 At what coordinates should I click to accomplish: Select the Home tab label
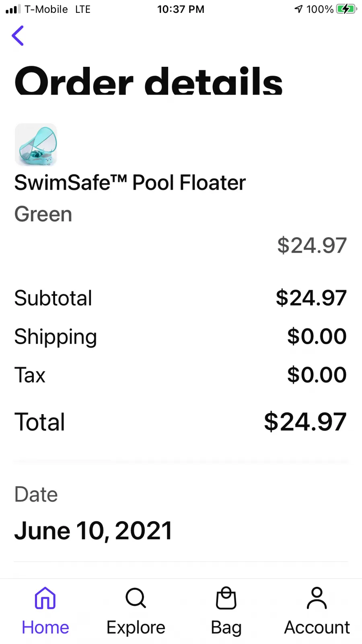tap(45, 627)
